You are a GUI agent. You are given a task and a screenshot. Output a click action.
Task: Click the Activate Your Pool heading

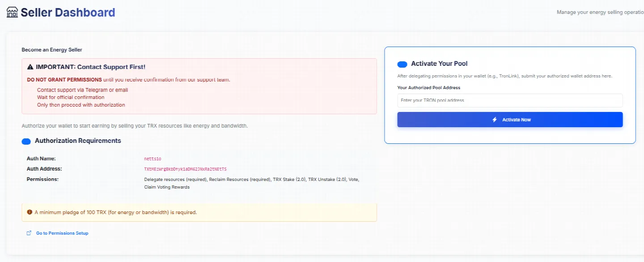pos(439,64)
